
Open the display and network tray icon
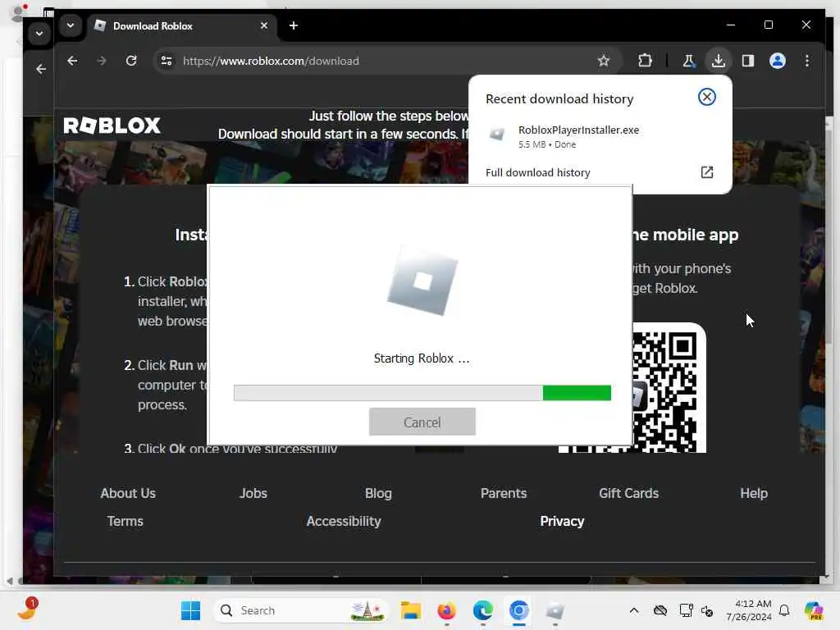click(686, 610)
